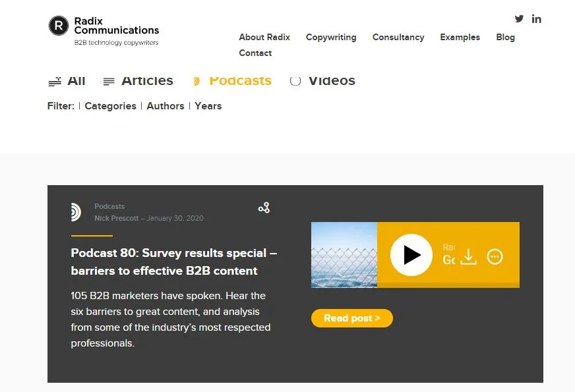
Task: Click the podcast sound-wave icon
Action: [x=76, y=211]
